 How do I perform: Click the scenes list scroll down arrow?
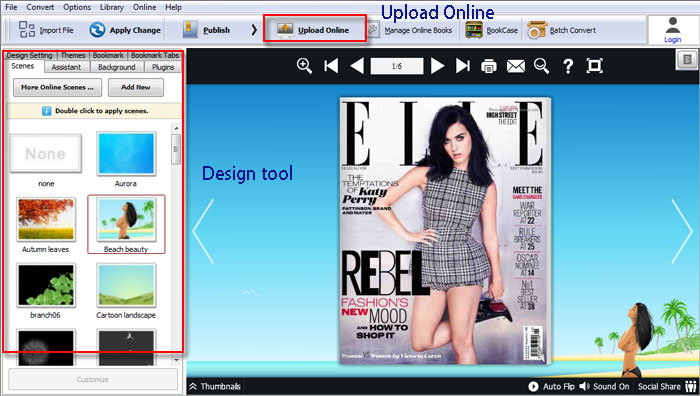point(176,359)
